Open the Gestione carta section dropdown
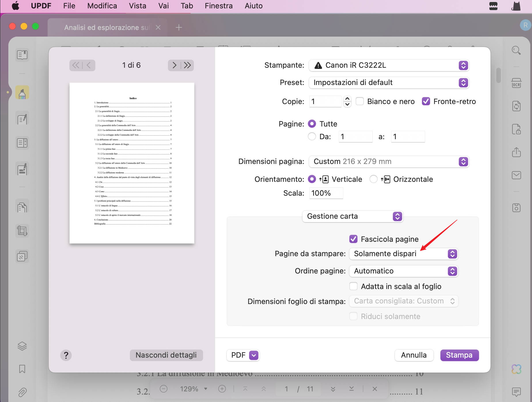The width and height of the screenshot is (532, 402). pyautogui.click(x=353, y=216)
